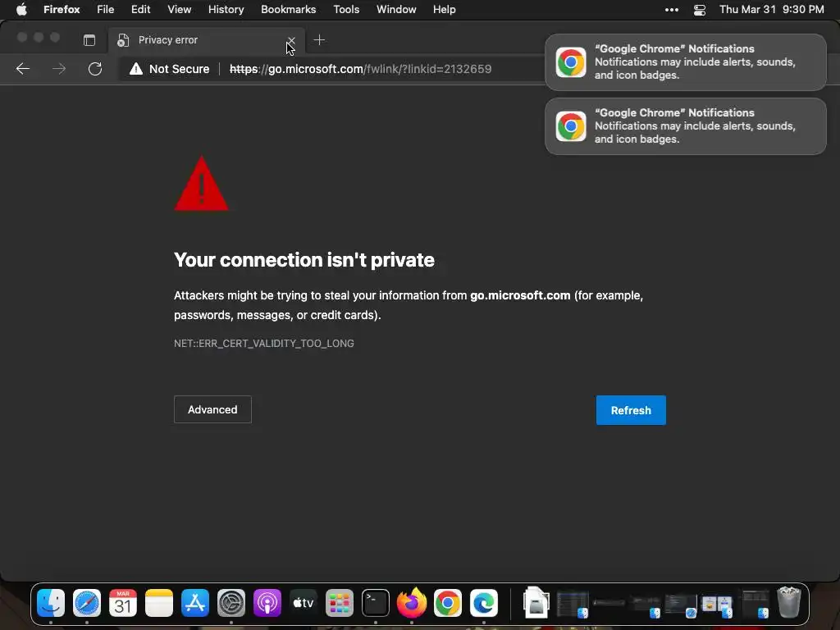Open the Firefox application menu
Viewport: 840px width, 630px height.
pyautogui.click(x=62, y=10)
